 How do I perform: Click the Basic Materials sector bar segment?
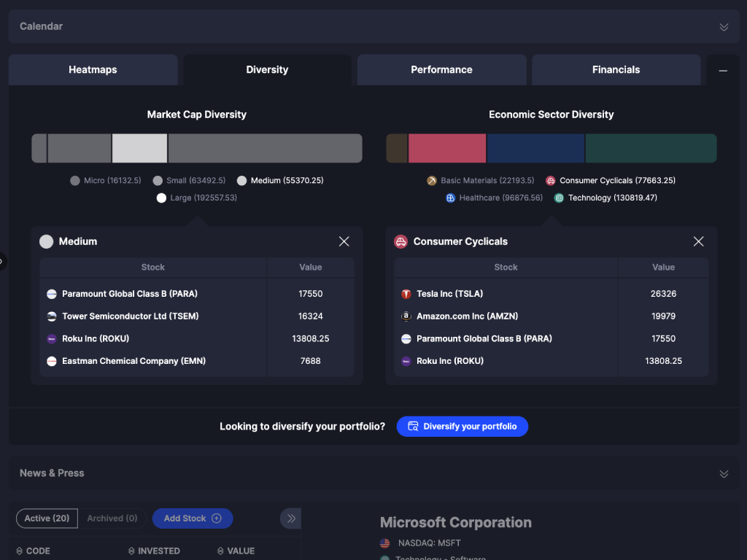[x=397, y=148]
